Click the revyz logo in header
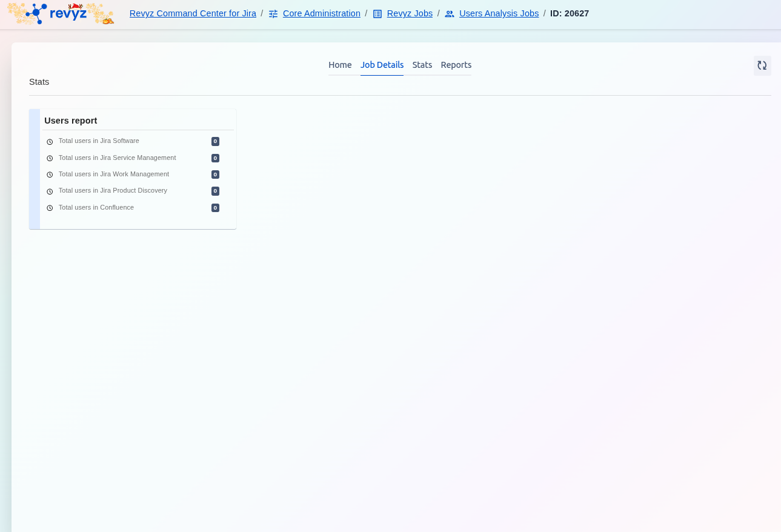 [61, 13]
